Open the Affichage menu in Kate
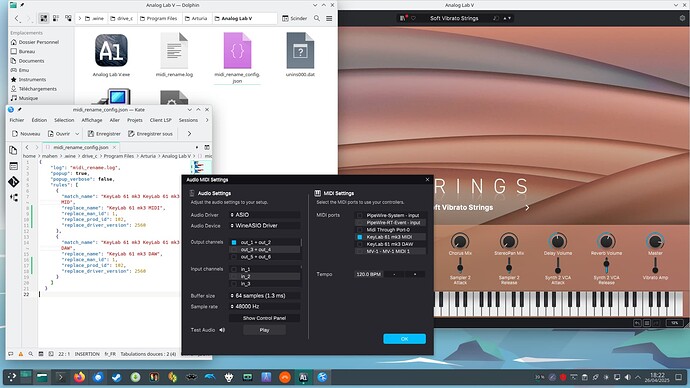 pyautogui.click(x=92, y=120)
